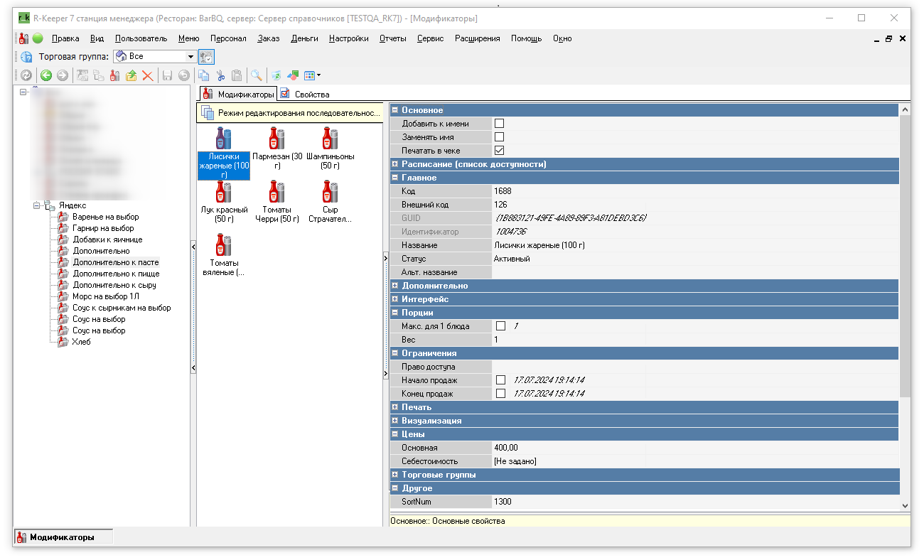Viewport: 924px width, 560px height.
Task: Click the filter icon beside the Торговая группа dropdown
Action: 206,57
